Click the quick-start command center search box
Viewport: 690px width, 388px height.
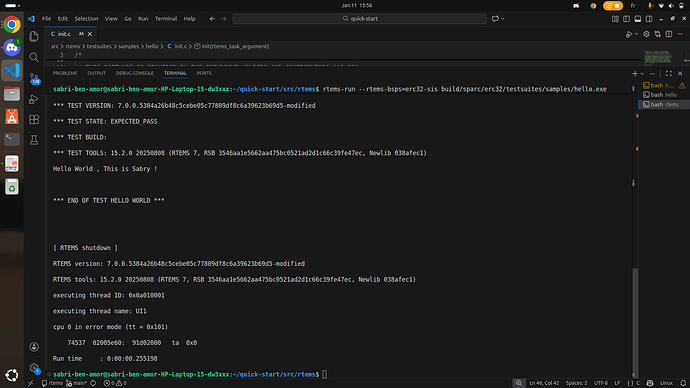click(360, 19)
